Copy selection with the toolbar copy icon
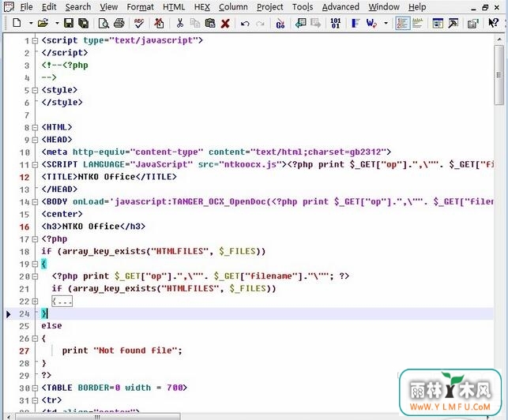Screen dimensions: 508x420 pyautogui.click(x=195, y=23)
